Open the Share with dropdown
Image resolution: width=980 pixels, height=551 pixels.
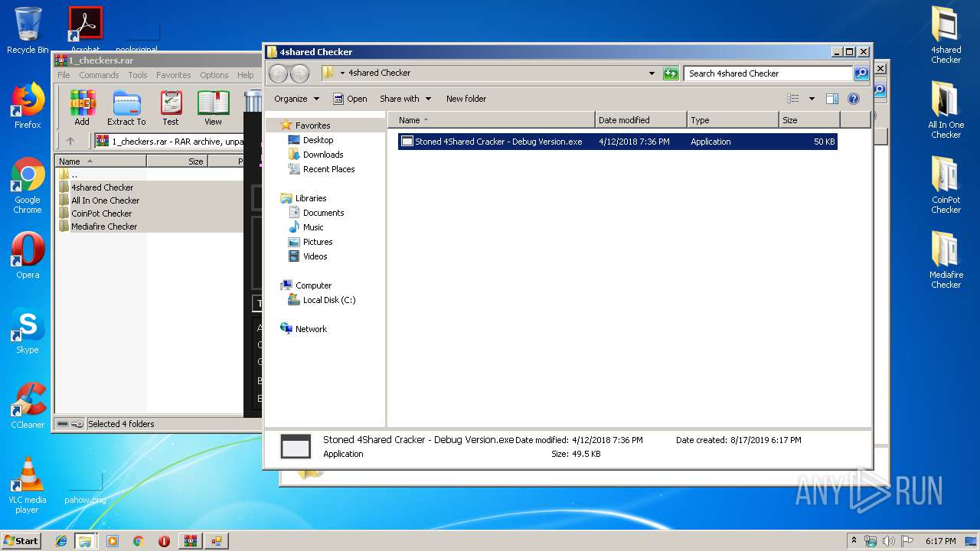pos(406,99)
